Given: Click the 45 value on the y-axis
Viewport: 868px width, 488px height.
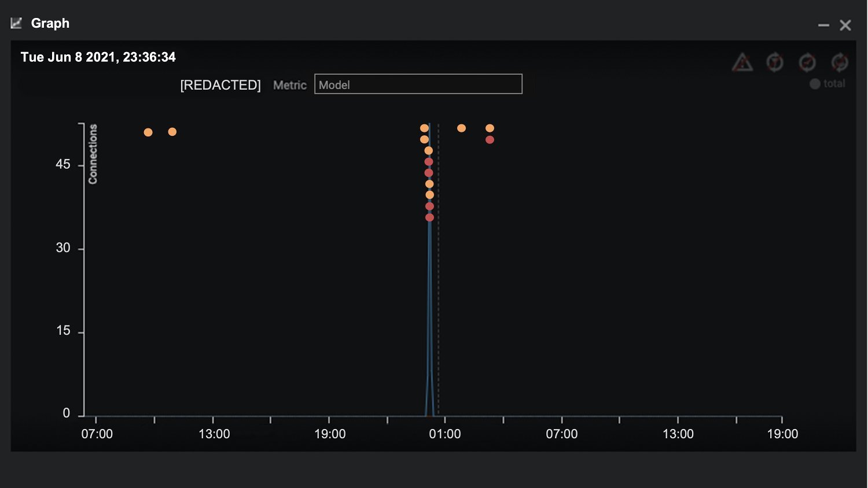Looking at the screenshot, I should point(63,165).
